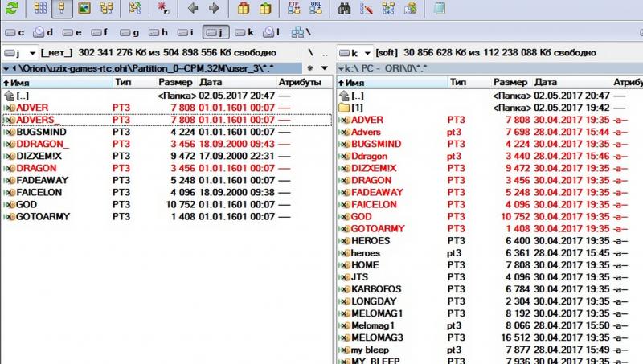
Task: Sort left panel by Размер column header
Action: pyautogui.click(x=174, y=82)
